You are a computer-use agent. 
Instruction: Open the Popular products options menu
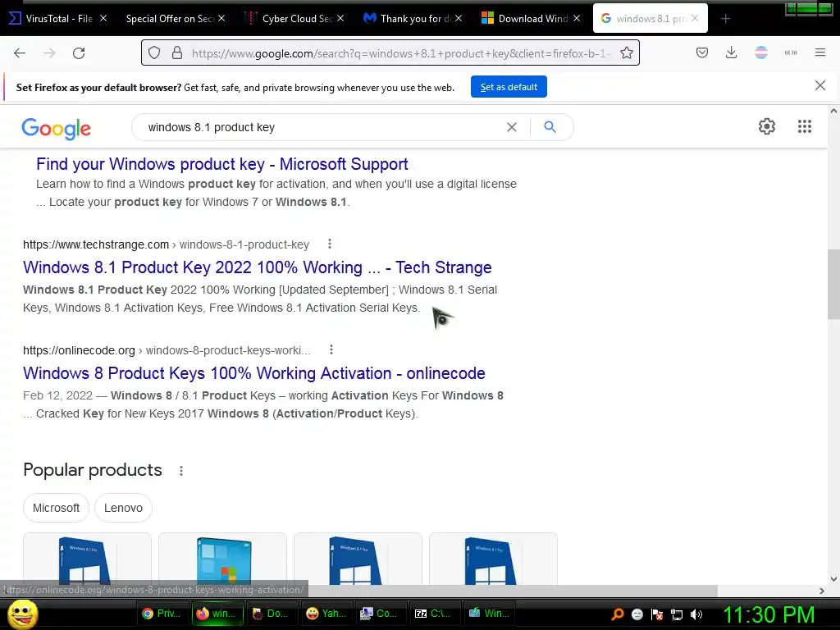click(181, 471)
